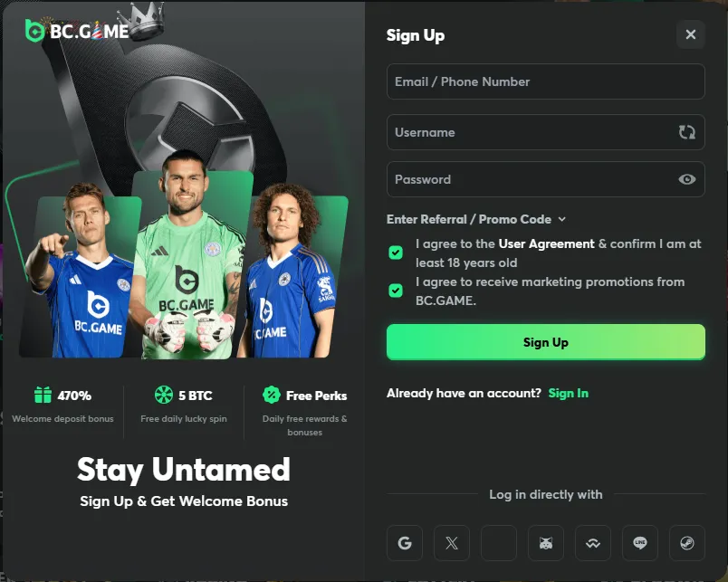The image size is (728, 582).
Task: Log in with Steam icon
Action: pyautogui.click(x=687, y=543)
